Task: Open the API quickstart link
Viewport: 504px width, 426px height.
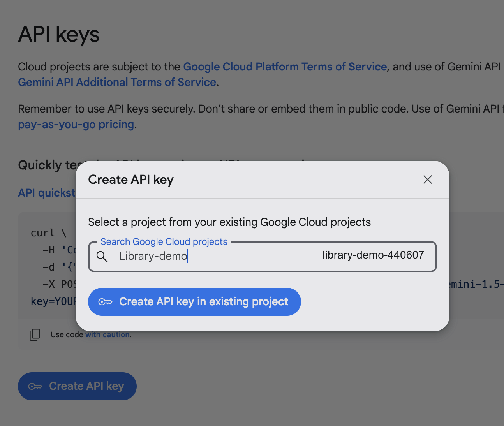Action: [47, 193]
